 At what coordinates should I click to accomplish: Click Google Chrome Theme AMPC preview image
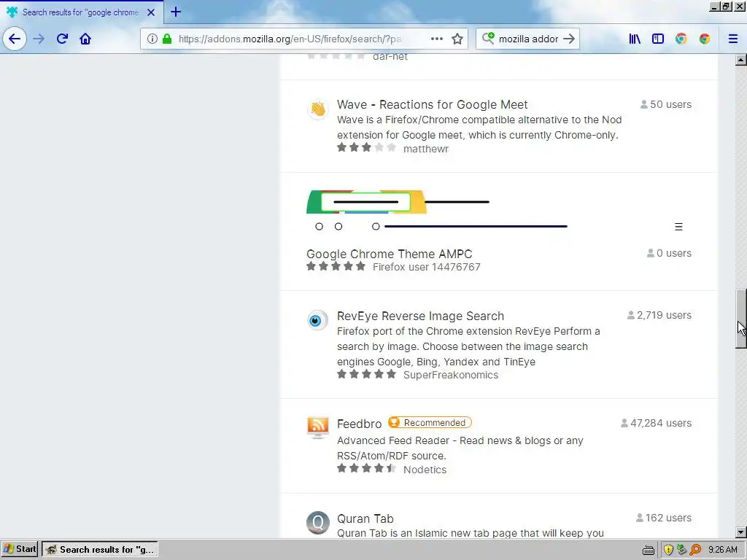[x=499, y=212]
